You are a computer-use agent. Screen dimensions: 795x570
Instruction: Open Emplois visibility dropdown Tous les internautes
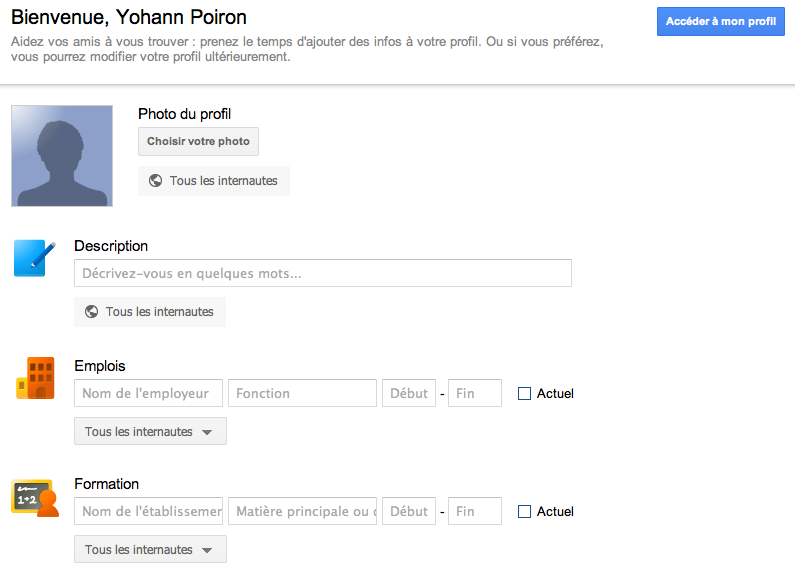click(x=150, y=432)
